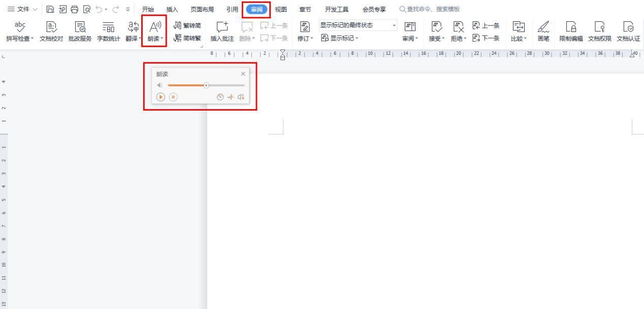
Task: Stop read aloud in 朗读 panel
Action: tap(173, 97)
